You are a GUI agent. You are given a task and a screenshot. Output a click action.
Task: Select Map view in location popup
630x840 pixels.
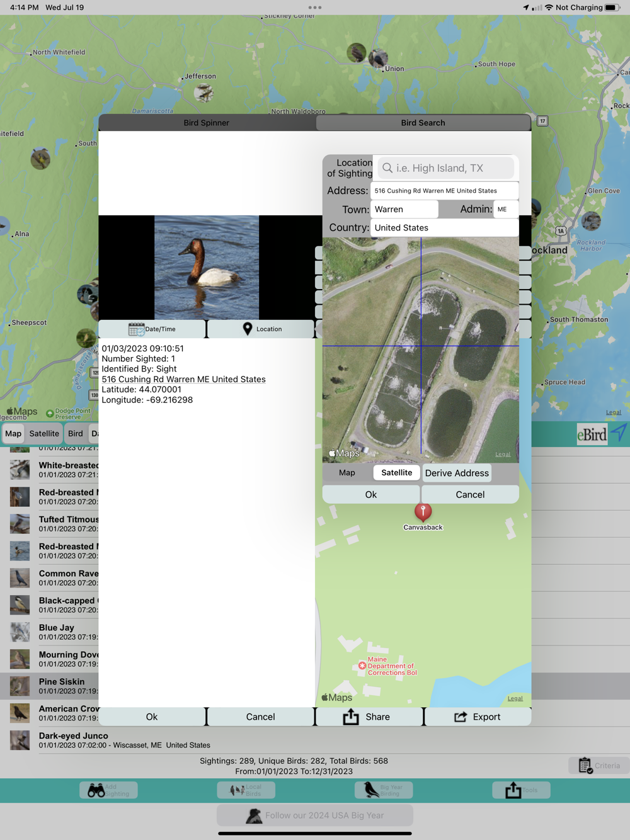click(347, 473)
